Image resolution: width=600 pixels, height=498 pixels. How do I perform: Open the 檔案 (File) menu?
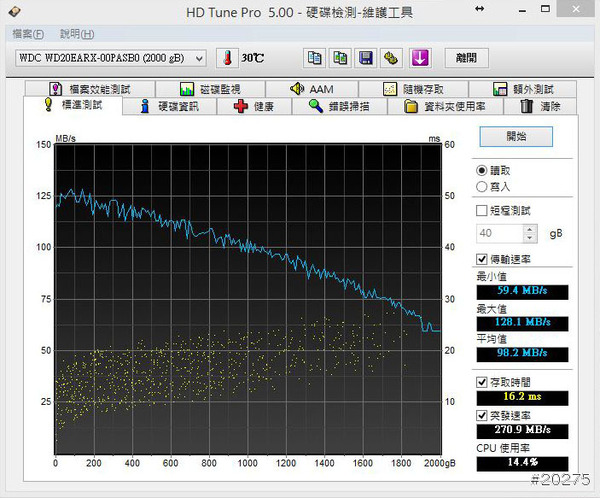27,33
